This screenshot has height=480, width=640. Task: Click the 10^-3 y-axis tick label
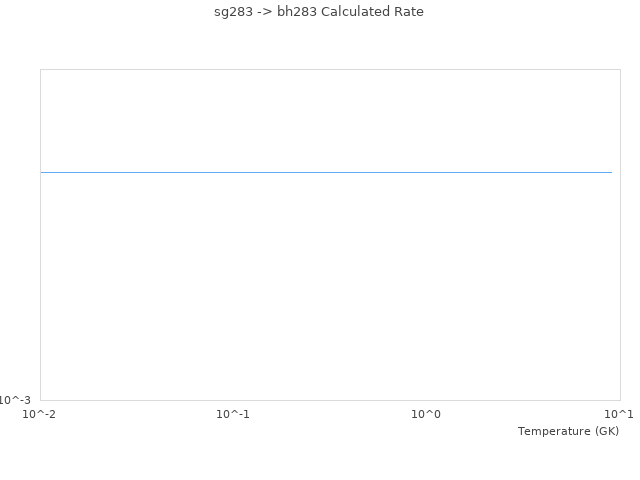click(x=15, y=400)
